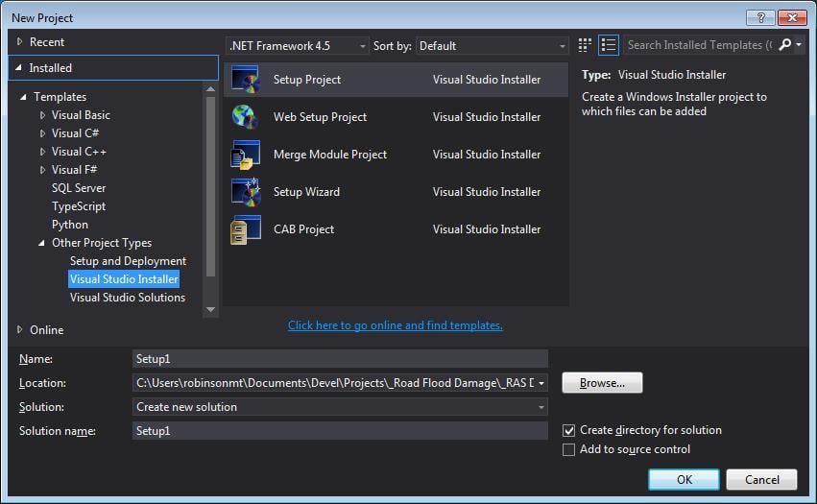Image resolution: width=817 pixels, height=504 pixels.
Task: Click the tree scrollbar up arrow
Action: [x=210, y=89]
